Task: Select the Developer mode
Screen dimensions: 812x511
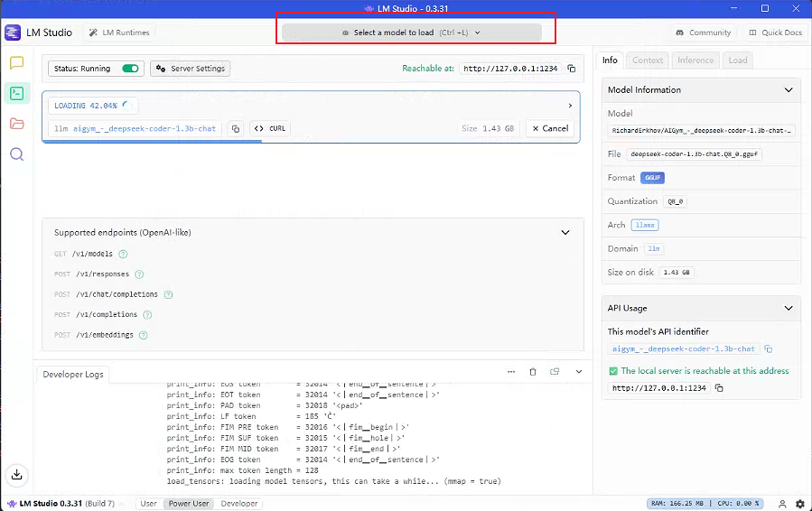Action: 239,504
